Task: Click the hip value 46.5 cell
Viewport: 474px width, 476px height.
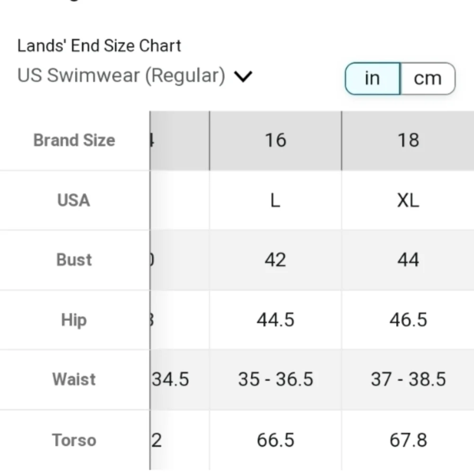Action: 408,320
